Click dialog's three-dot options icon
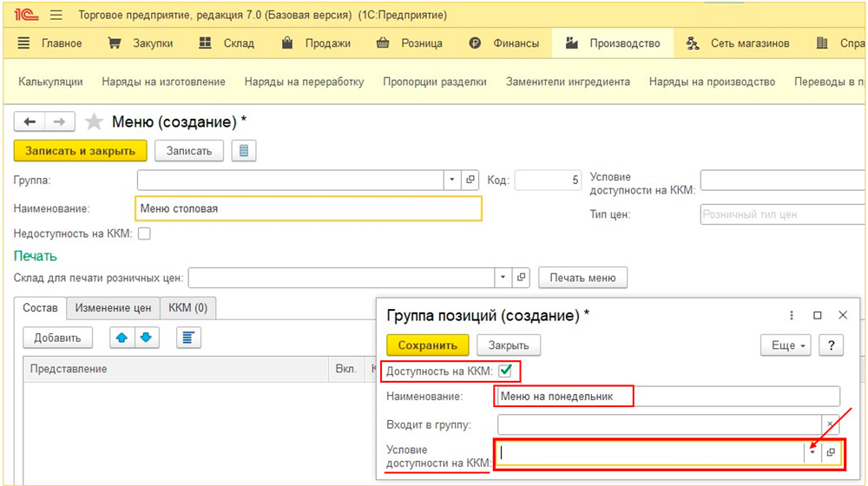 point(792,316)
